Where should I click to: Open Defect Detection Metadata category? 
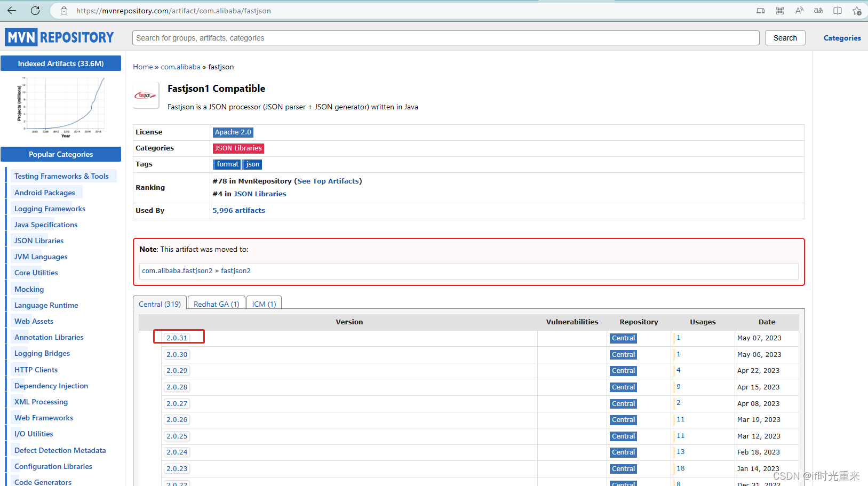click(x=60, y=450)
